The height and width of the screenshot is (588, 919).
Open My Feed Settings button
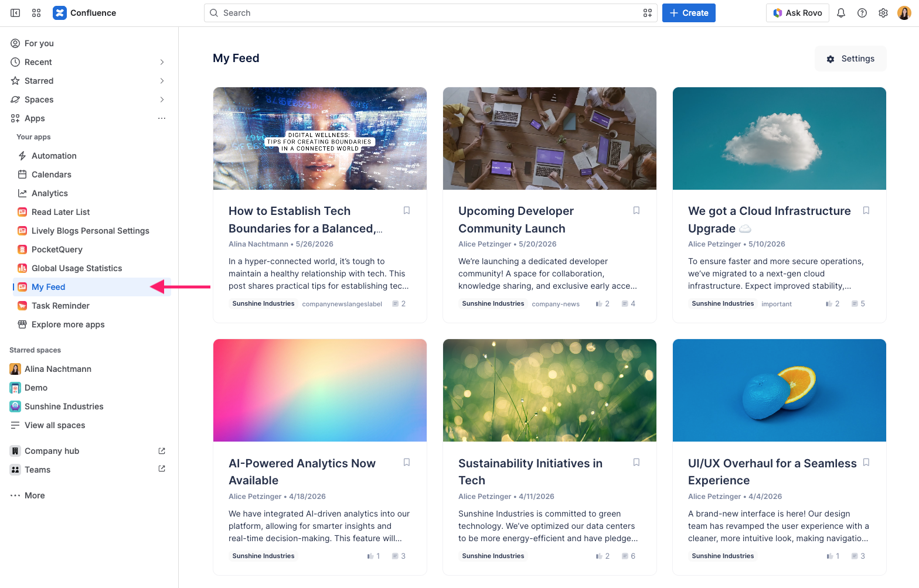pyautogui.click(x=850, y=59)
